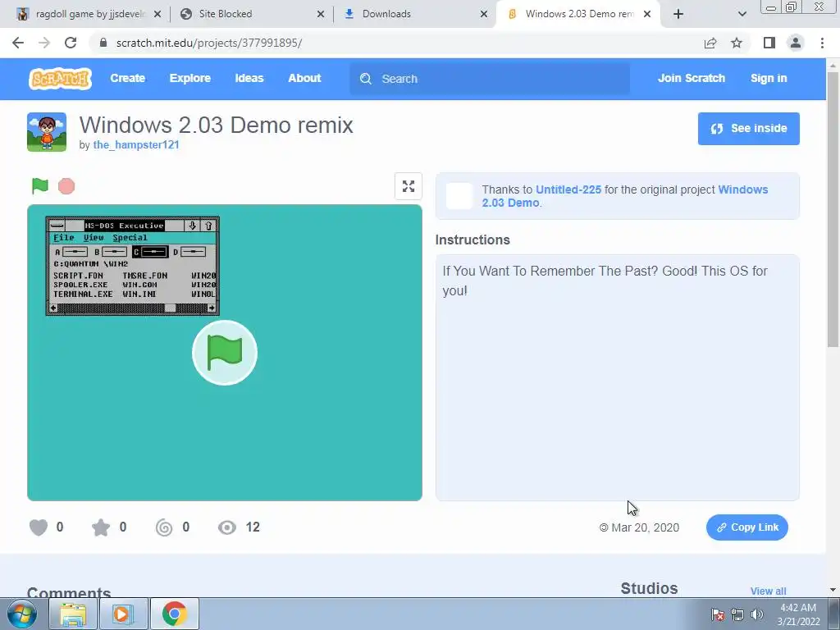Open original Windows 2.03 Demo project link

[x=624, y=196]
